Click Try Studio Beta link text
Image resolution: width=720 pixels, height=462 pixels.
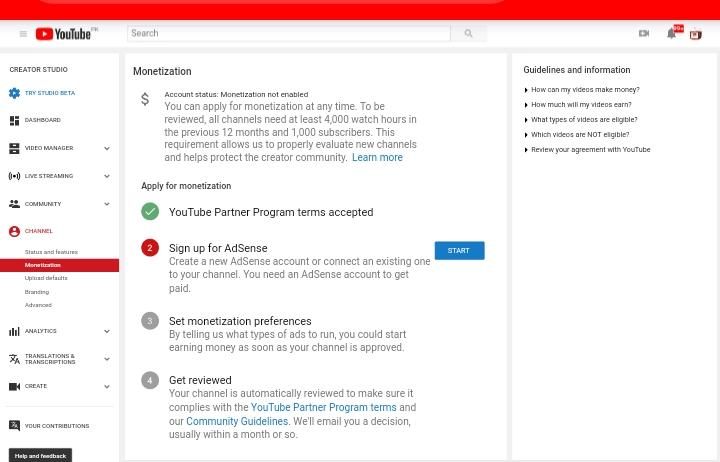(50, 93)
